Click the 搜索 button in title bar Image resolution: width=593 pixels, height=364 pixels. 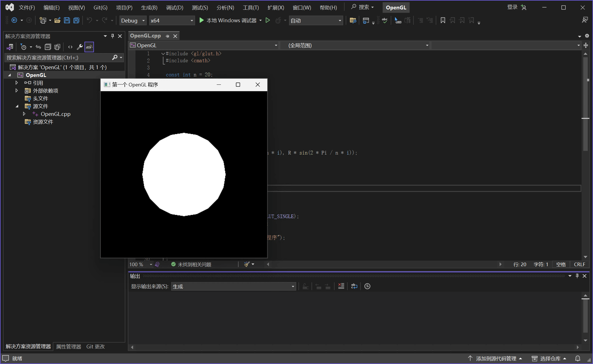(x=362, y=7)
